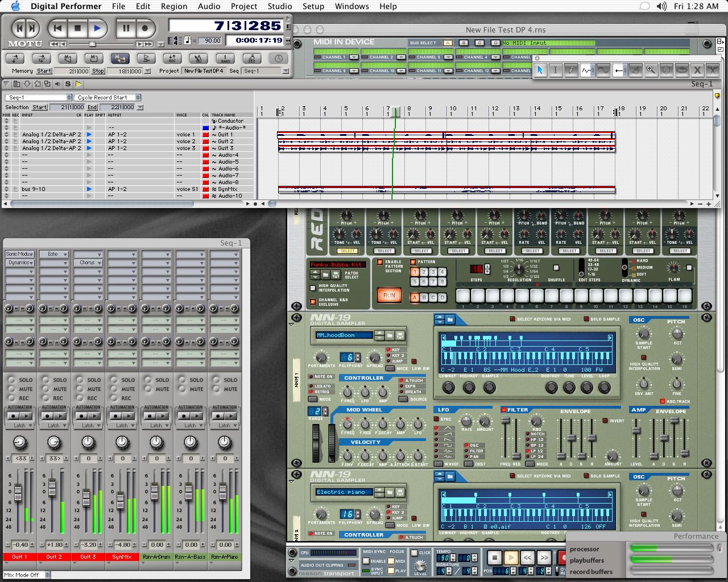
Task: Open the File menu
Action: (x=119, y=6)
